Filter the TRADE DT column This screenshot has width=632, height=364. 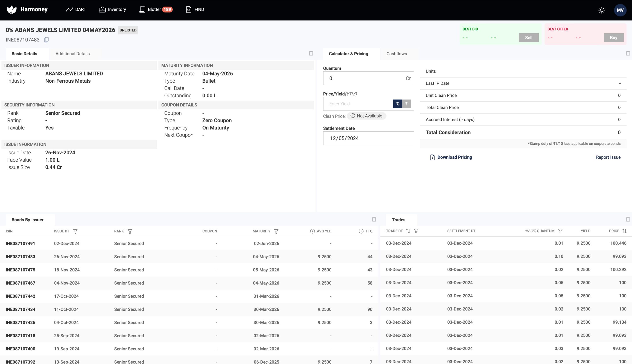[416, 231]
